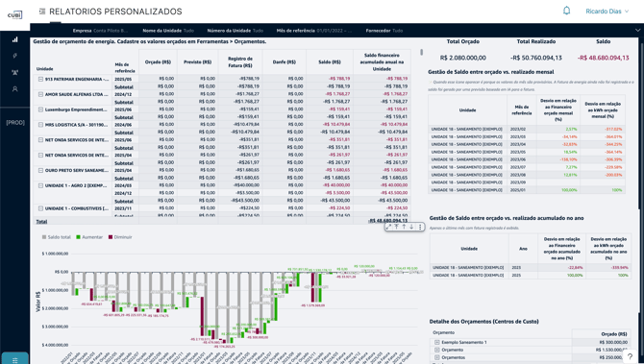Open the Empresa filter
The image size is (644, 364).
(101, 31)
